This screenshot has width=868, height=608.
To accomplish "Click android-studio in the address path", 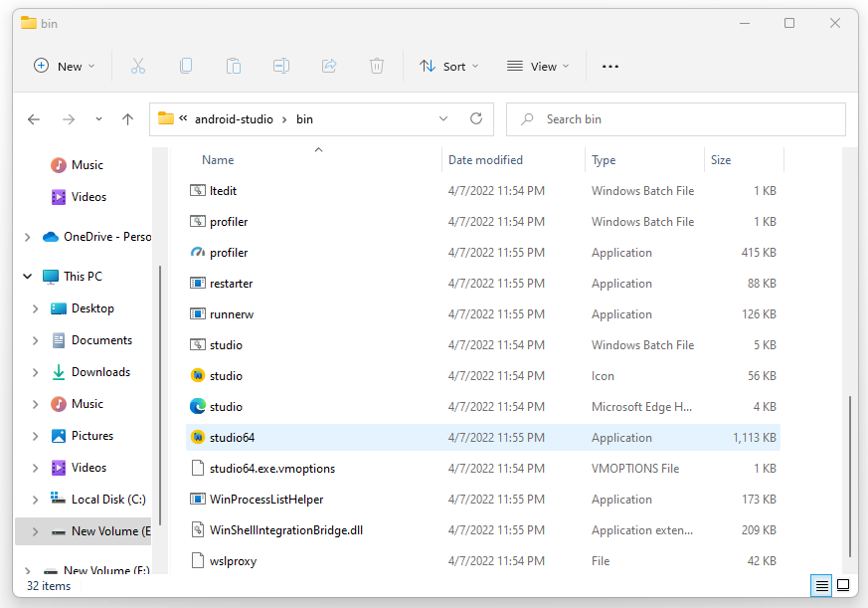I will coord(234,119).
